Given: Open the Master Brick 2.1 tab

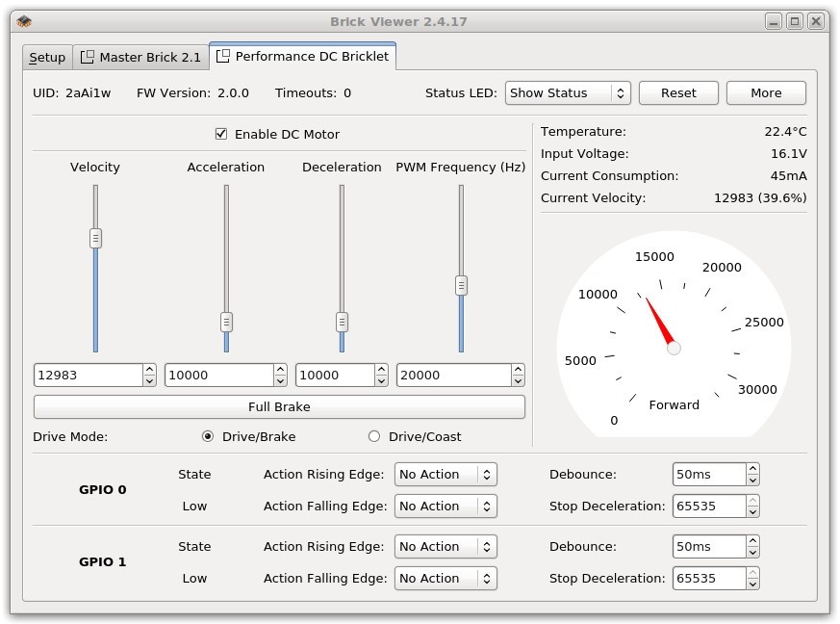Looking at the screenshot, I should click(x=140, y=58).
